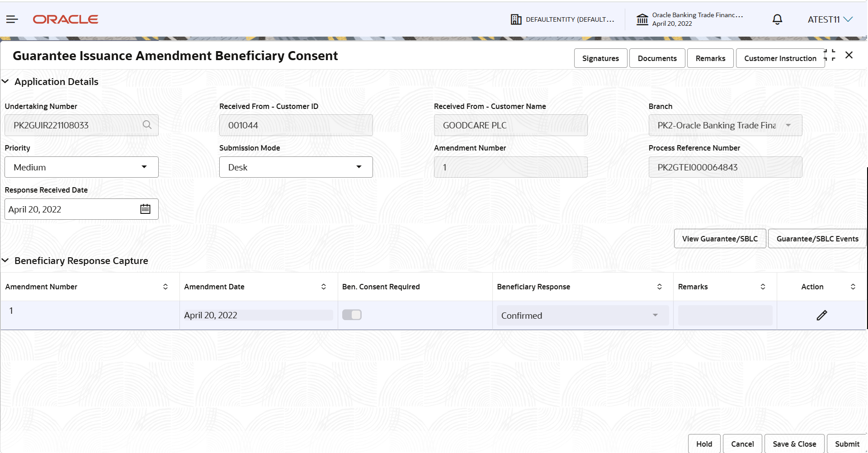The image size is (868, 453).
Task: Click the Received From Customer ID field
Action: coord(296,125)
